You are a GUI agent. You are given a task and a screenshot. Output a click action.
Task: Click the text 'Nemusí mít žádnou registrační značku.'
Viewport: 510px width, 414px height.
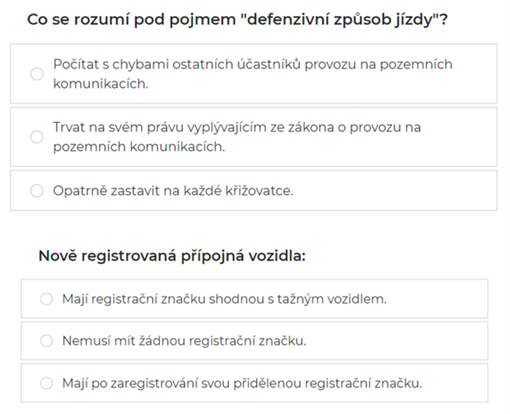point(184,341)
